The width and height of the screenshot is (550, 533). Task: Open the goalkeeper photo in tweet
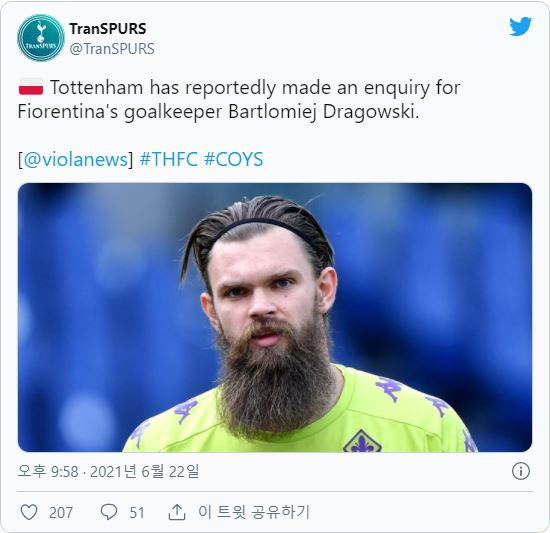coord(275,317)
